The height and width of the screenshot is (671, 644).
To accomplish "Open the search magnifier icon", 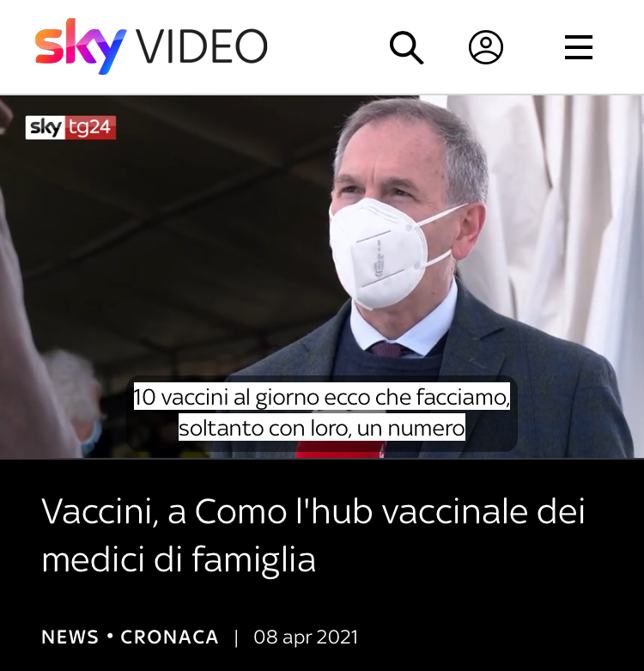I will click(x=406, y=47).
